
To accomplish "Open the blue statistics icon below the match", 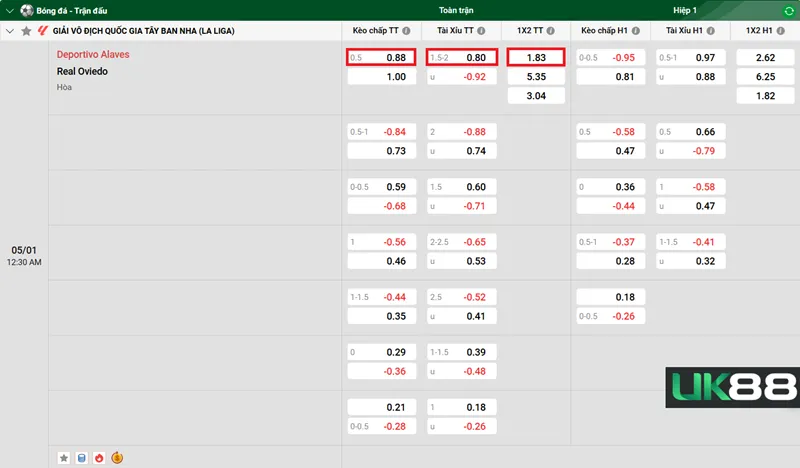I will [82, 458].
